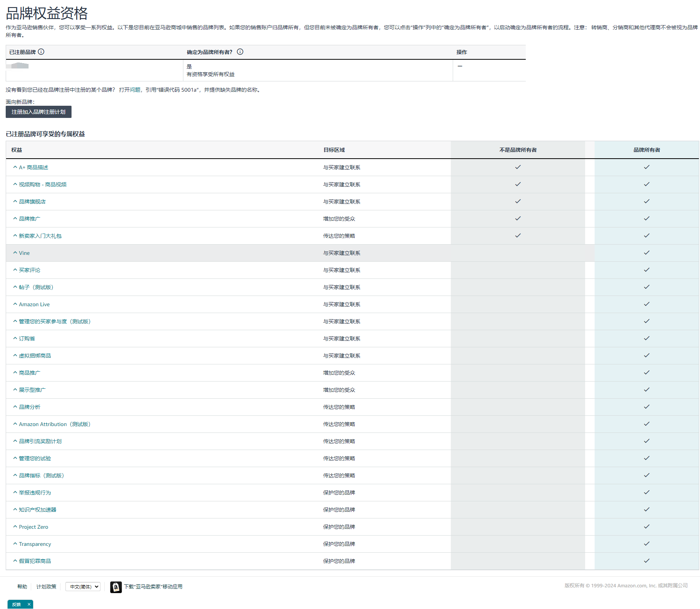
Task: Open the Amazon Attribution（测试版）link
Action: pyautogui.click(x=54, y=424)
